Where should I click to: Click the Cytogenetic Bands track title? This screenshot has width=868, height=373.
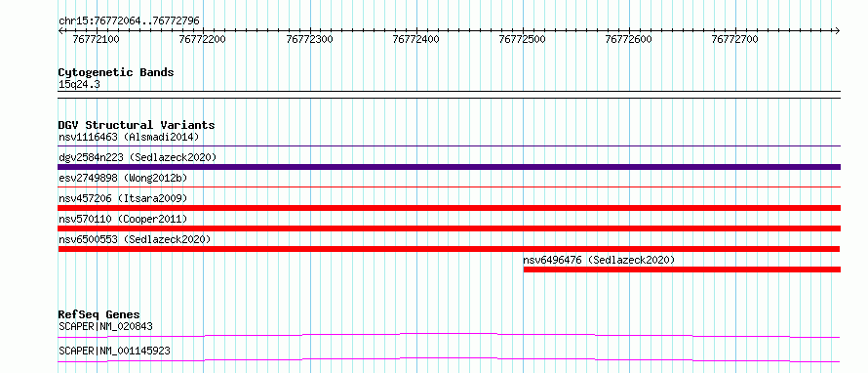click(x=116, y=72)
